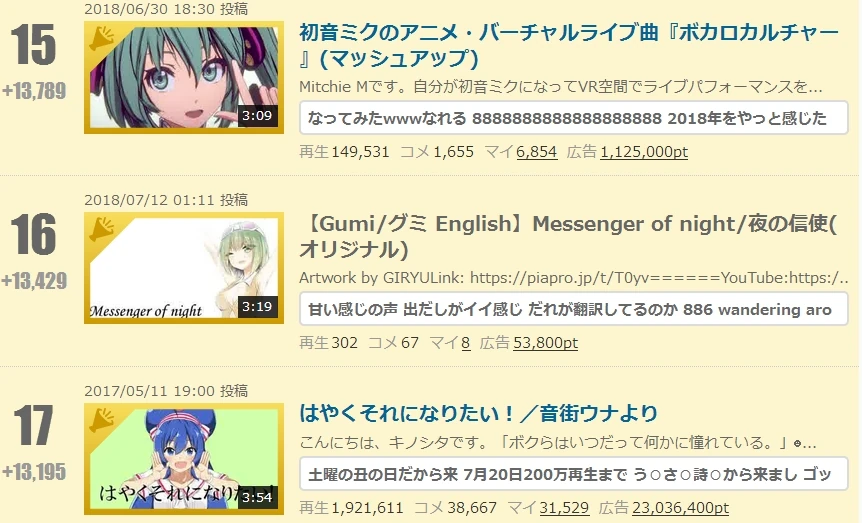
Task: Open the Hatsune Miku mashup video thumbnail
Action: pos(184,78)
